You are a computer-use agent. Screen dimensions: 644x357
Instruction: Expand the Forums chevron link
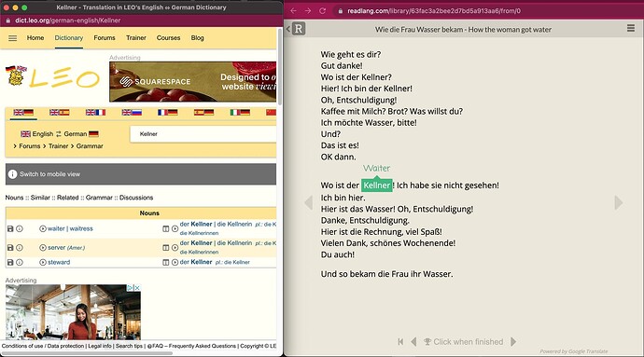[x=27, y=146]
